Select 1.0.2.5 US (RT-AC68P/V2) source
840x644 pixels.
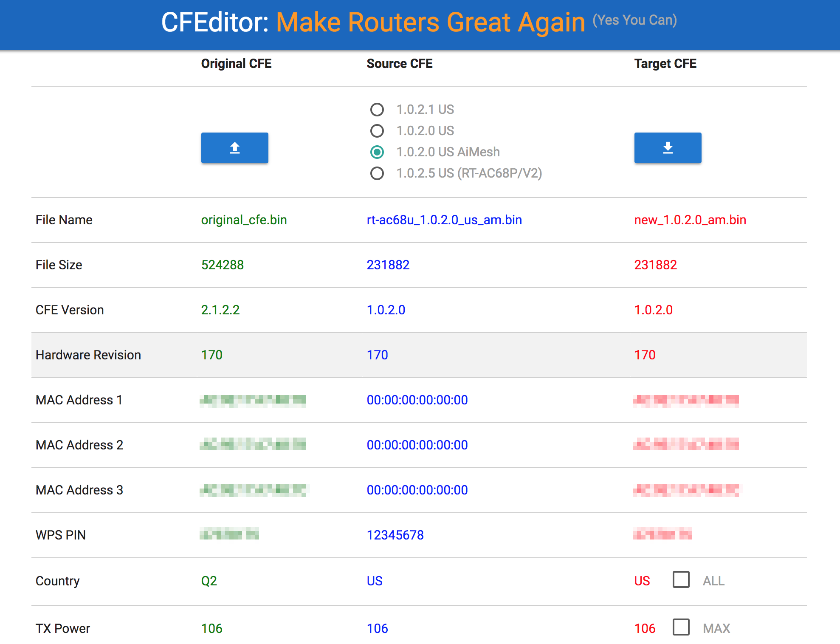(377, 173)
